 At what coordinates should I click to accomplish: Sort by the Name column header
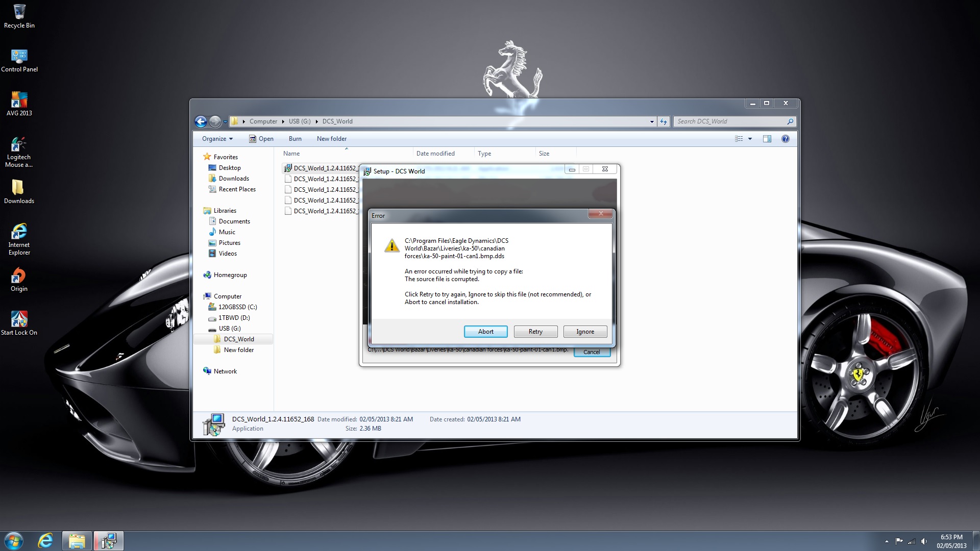coord(346,154)
